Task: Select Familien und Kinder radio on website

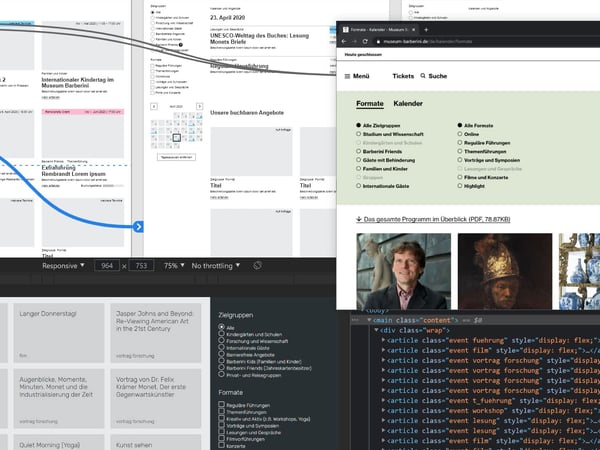Action: pos(359,168)
